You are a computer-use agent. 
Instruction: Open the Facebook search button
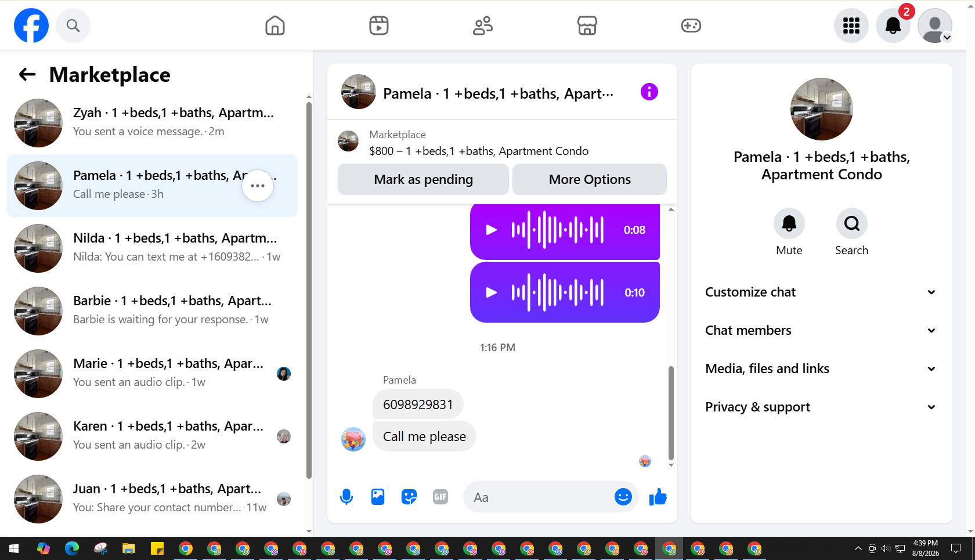coord(73,26)
